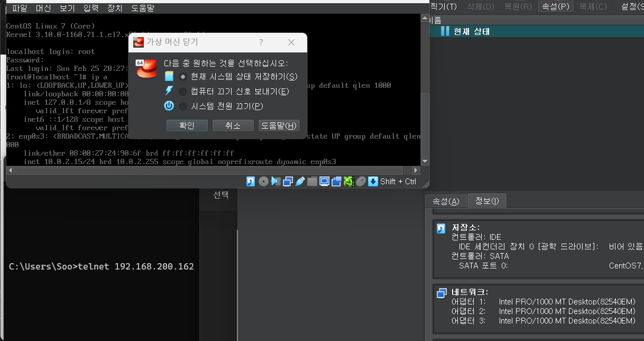Click the save state memory-card icon in dialog
Viewport: 644px width, 341px height.
(x=169, y=76)
